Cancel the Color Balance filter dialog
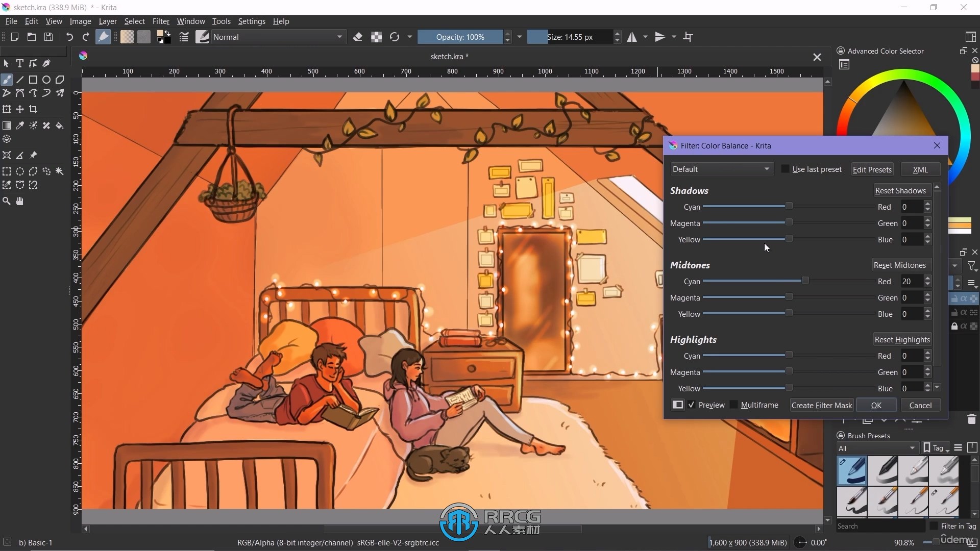The width and height of the screenshot is (980, 551). (x=920, y=405)
